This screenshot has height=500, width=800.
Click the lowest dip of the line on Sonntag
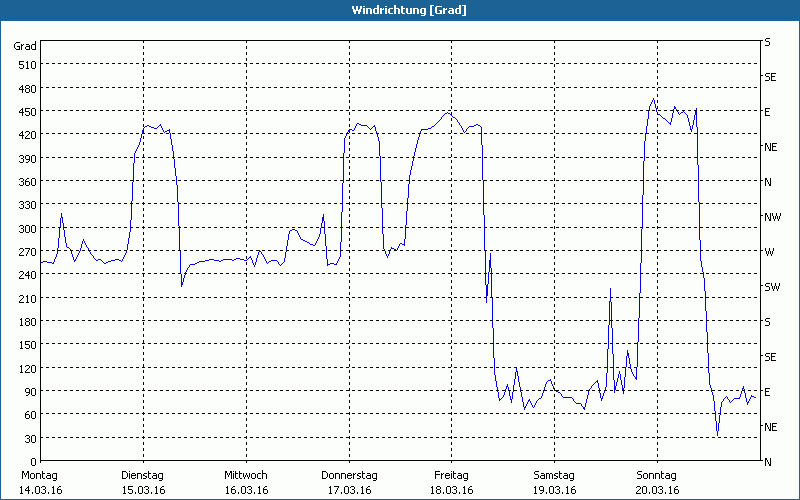(x=717, y=435)
